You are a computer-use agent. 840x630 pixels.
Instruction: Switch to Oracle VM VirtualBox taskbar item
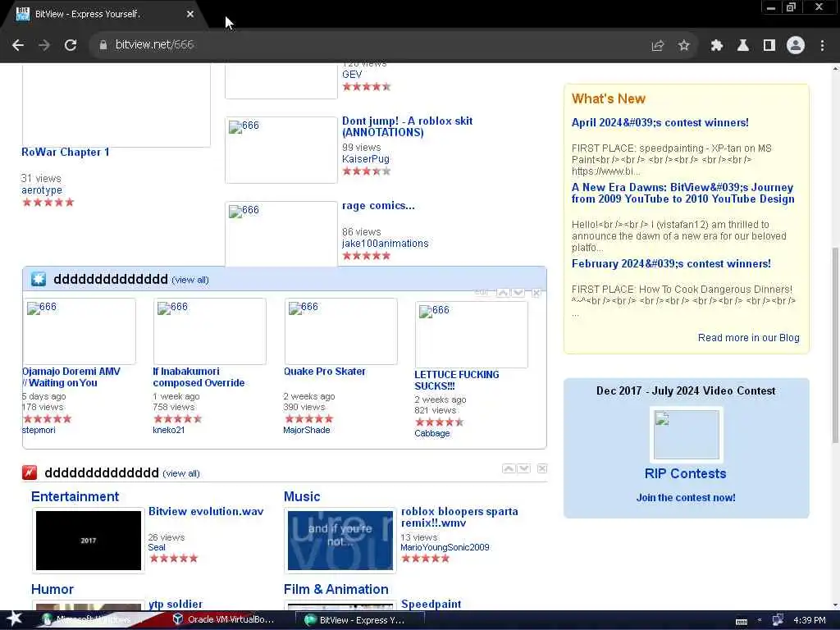pos(224,620)
